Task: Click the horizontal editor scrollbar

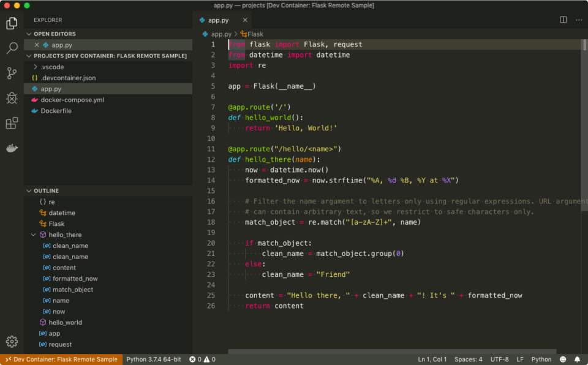Action: click(392, 352)
